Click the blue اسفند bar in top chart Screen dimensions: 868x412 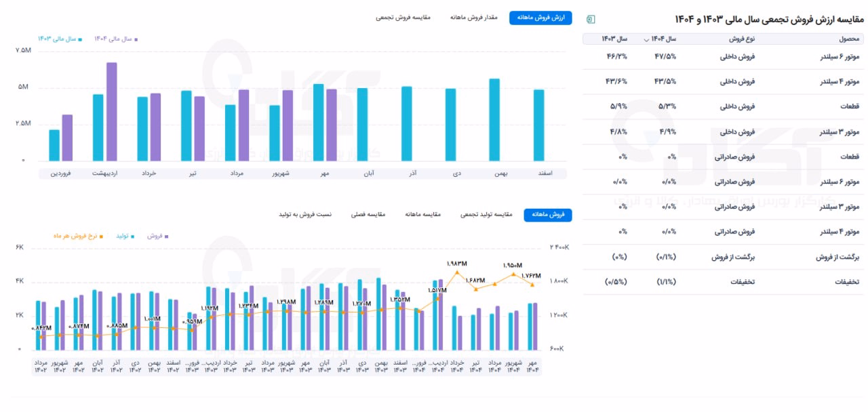[538, 125]
